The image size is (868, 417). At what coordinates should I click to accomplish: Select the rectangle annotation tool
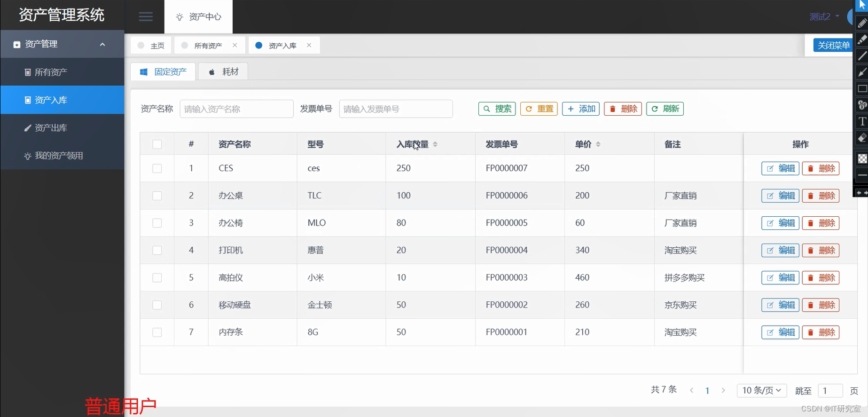862,89
